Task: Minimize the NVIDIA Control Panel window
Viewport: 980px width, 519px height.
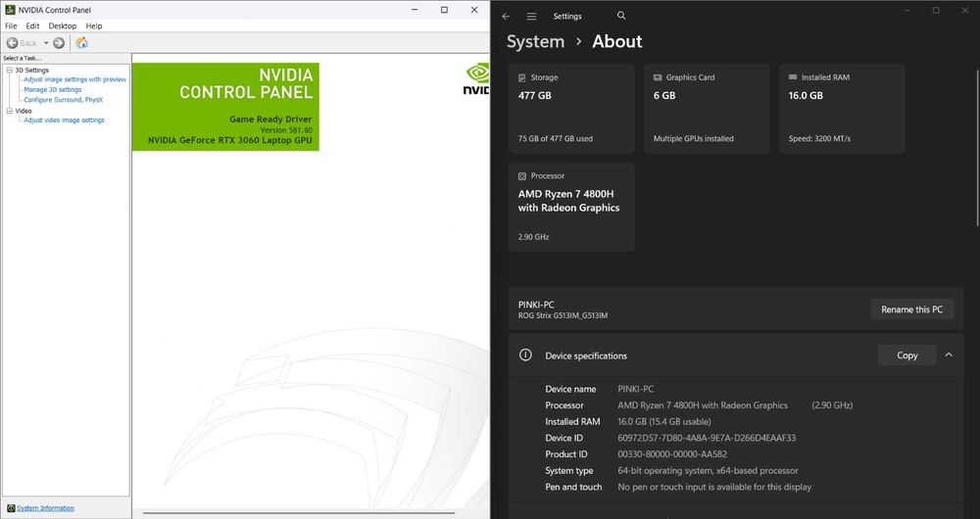Action: coord(415,10)
